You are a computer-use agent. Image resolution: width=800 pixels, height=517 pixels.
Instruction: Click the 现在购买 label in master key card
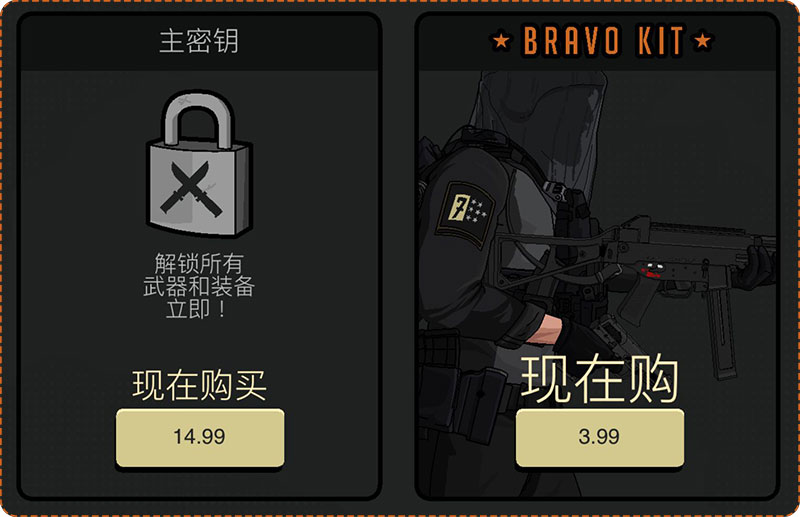coord(199,385)
